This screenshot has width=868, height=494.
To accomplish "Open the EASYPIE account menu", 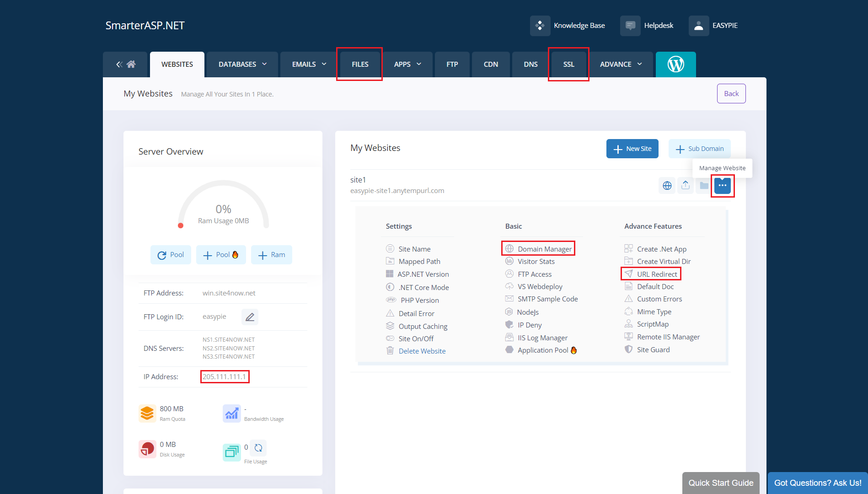I will 714,25.
